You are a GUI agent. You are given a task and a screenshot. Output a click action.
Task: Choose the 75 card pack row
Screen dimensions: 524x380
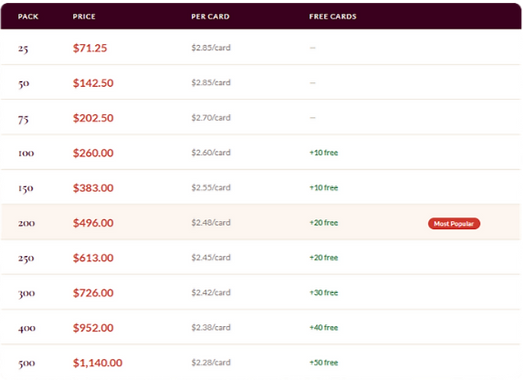(x=261, y=117)
